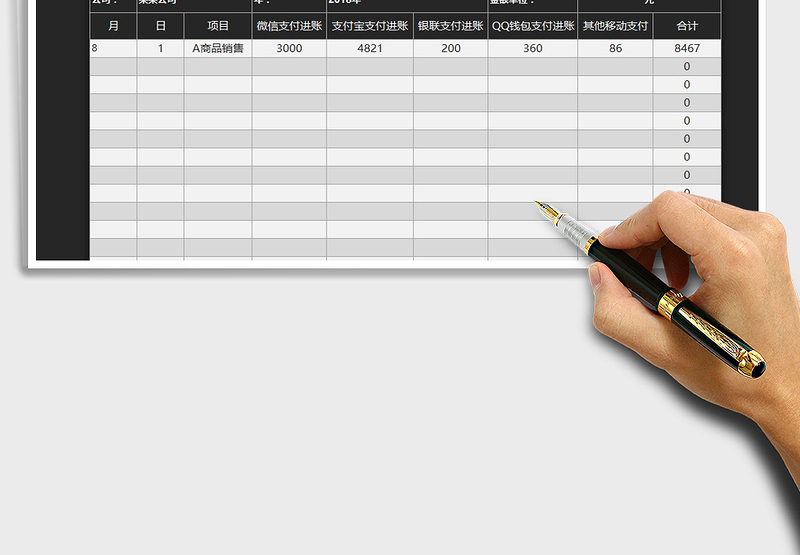This screenshot has height=555, width=800.
Task: Click the 其他移动支付 header cell
Action: coord(615,26)
